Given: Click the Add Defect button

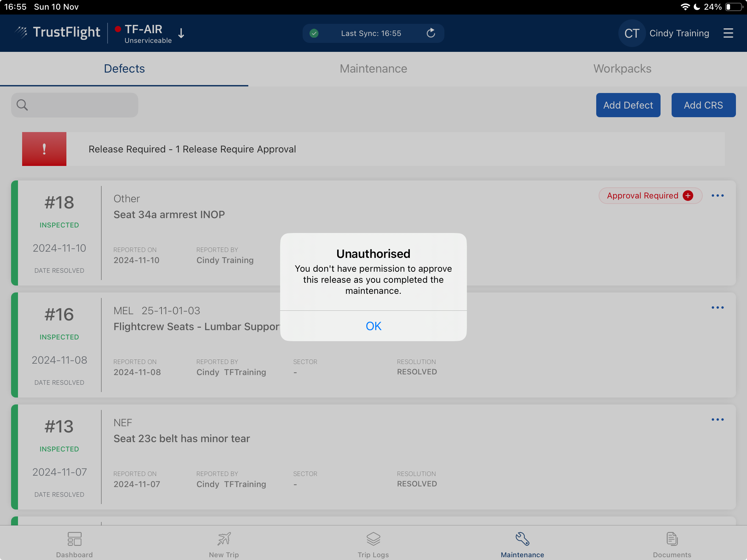Looking at the screenshot, I should 628,105.
